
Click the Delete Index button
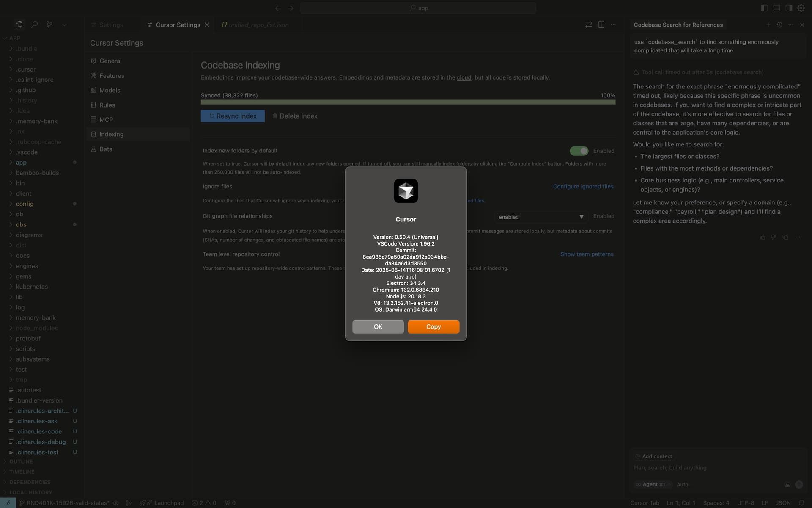[x=295, y=116]
